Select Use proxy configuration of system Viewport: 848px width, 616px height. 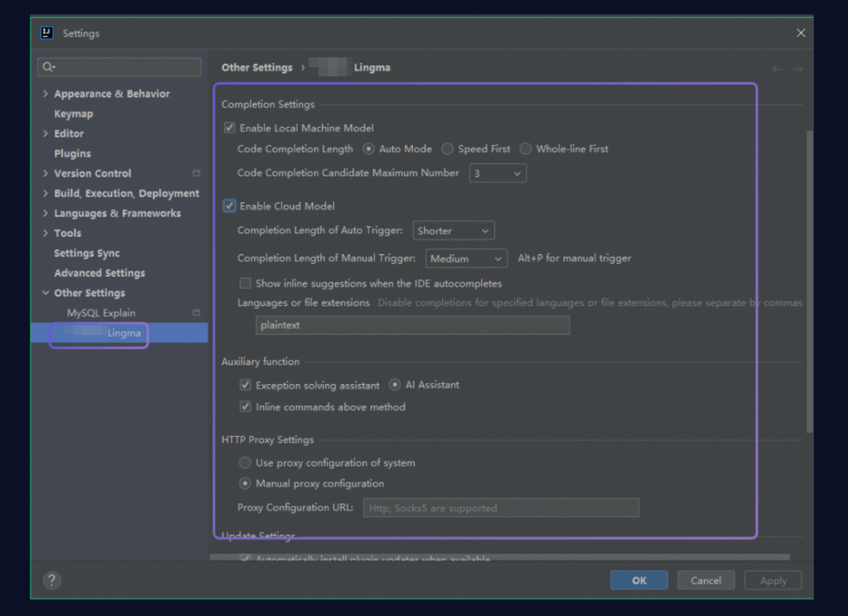(x=245, y=462)
